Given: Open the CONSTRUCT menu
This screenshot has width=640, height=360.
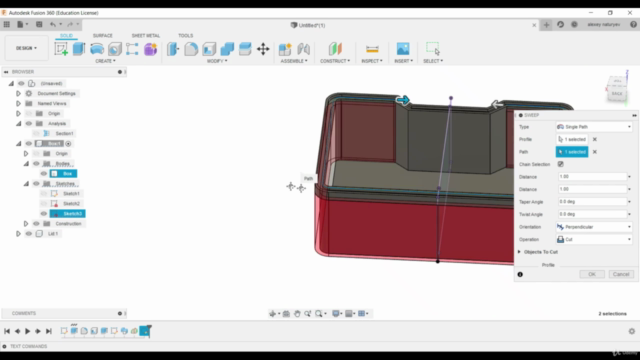Looking at the screenshot, I should pyautogui.click(x=335, y=61).
